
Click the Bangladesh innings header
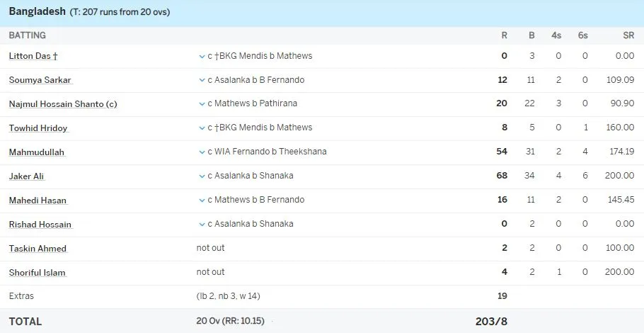pyautogui.click(x=37, y=12)
